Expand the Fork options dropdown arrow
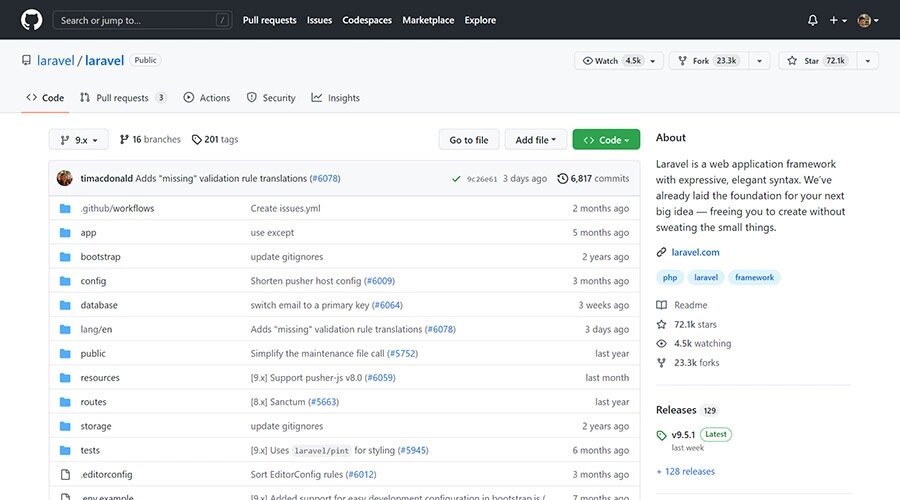Screen dimensions: 900x500 759,61
